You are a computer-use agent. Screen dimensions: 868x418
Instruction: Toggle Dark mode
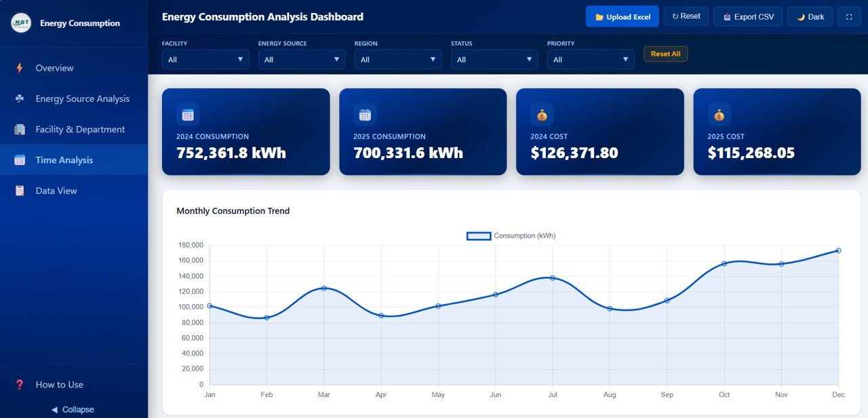point(810,16)
